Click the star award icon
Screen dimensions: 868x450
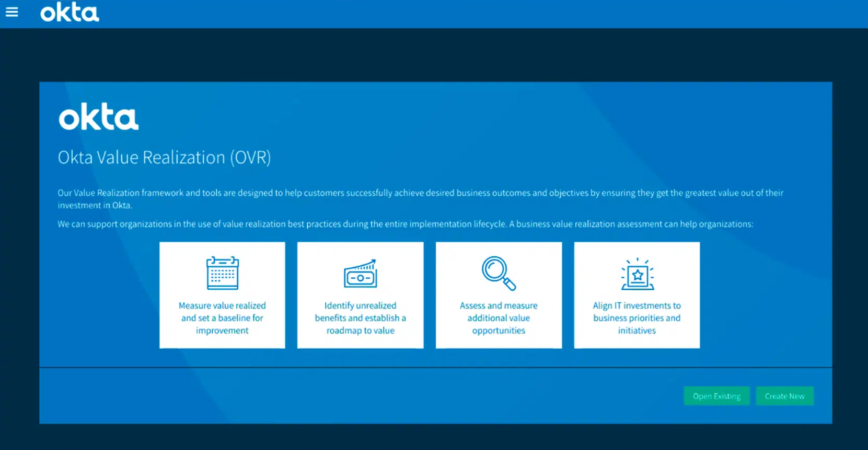pyautogui.click(x=637, y=274)
